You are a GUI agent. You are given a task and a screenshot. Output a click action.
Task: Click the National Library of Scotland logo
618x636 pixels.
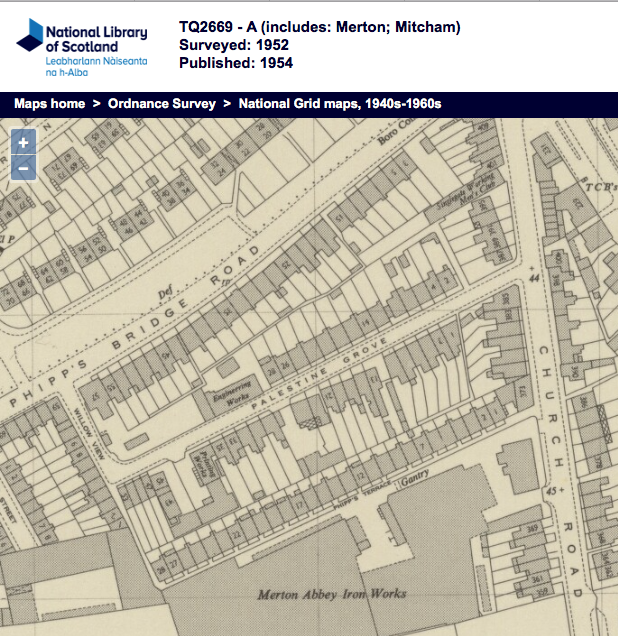[x=82, y=46]
